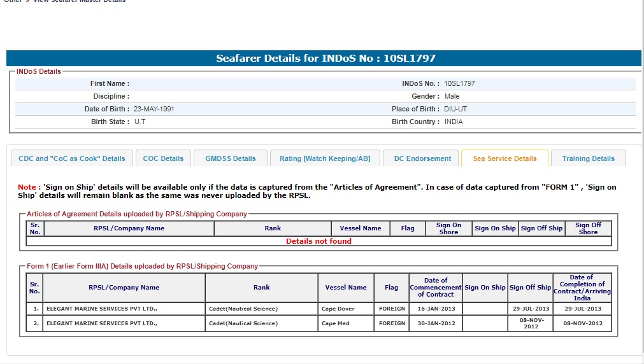The image size is (644, 364).
Task: Click the Seafarer Details blue title bar
Action: (x=324, y=59)
